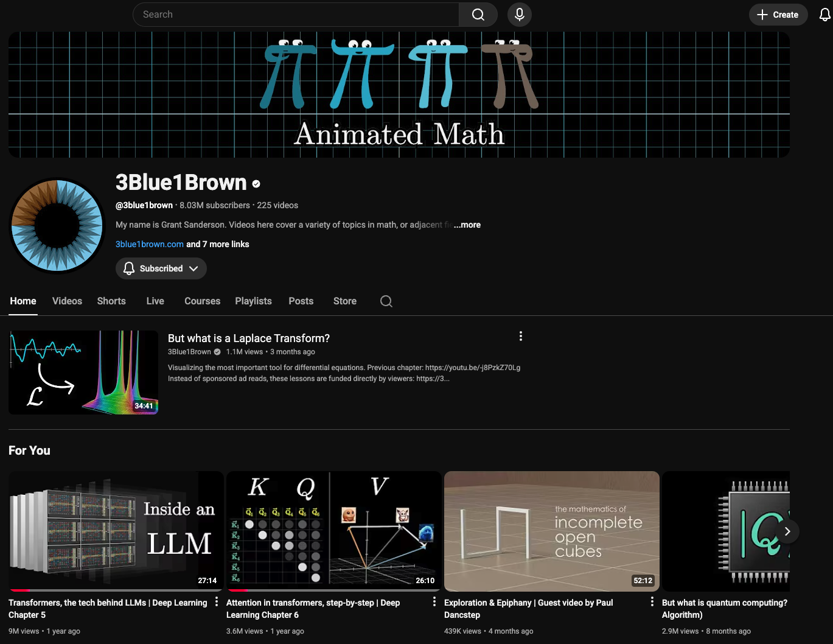833x644 pixels.
Task: Open three-dot menu for Transformers LLM video
Action: pos(217,602)
